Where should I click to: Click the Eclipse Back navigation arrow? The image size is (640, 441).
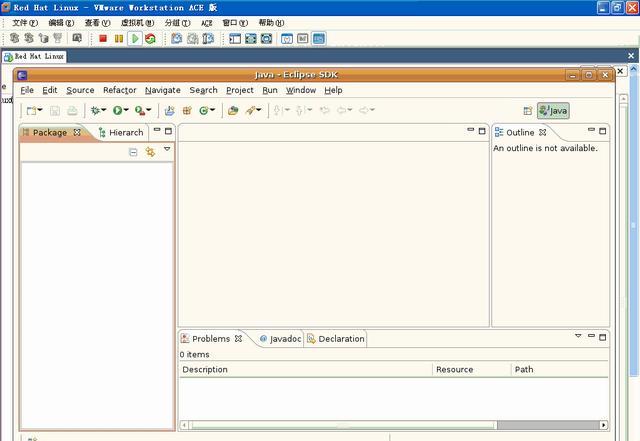pos(341,110)
